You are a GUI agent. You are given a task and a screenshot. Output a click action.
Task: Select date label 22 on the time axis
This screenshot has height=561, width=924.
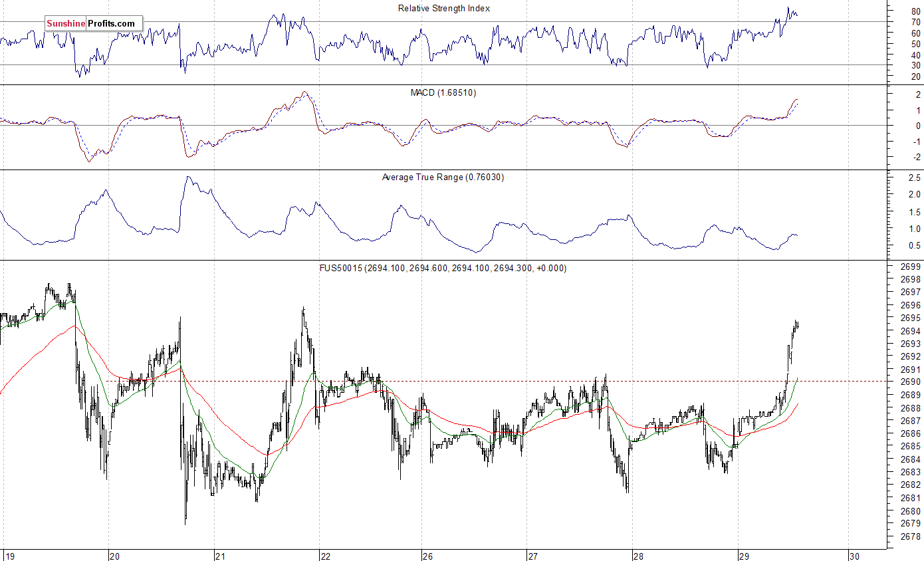(325, 556)
